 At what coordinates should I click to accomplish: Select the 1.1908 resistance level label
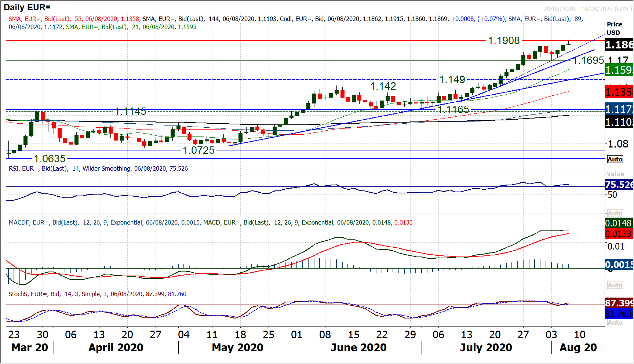(x=504, y=41)
